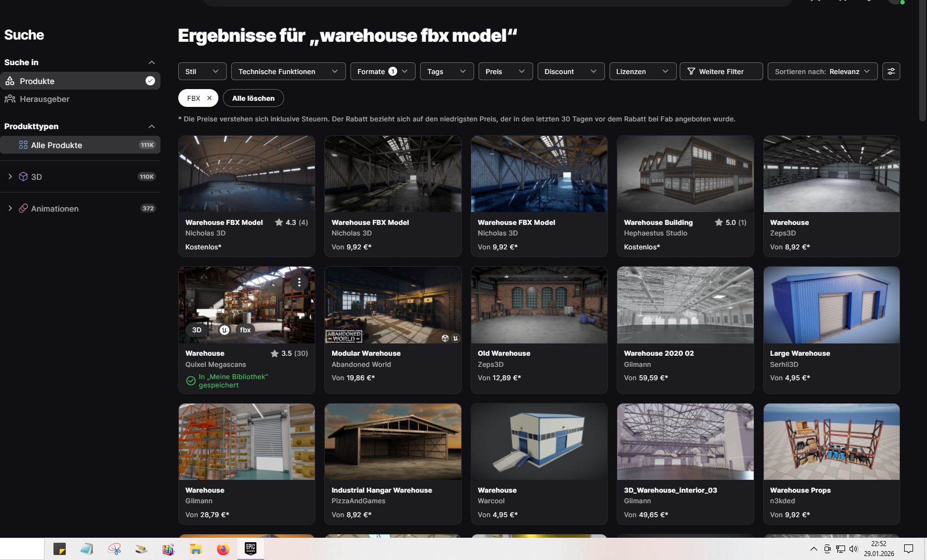Open the filter settings sliders icon
Viewport: 927px width, 560px height.
pos(891,71)
